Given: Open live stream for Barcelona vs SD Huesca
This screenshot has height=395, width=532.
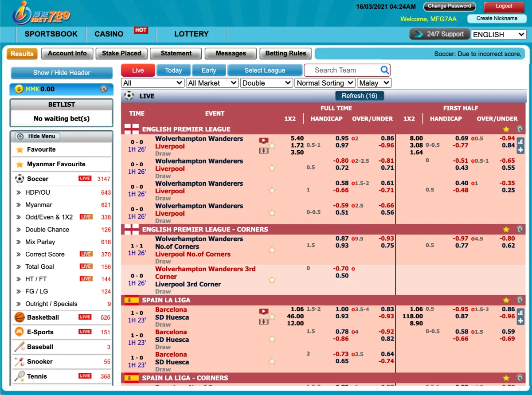Looking at the screenshot, I should tap(263, 312).
